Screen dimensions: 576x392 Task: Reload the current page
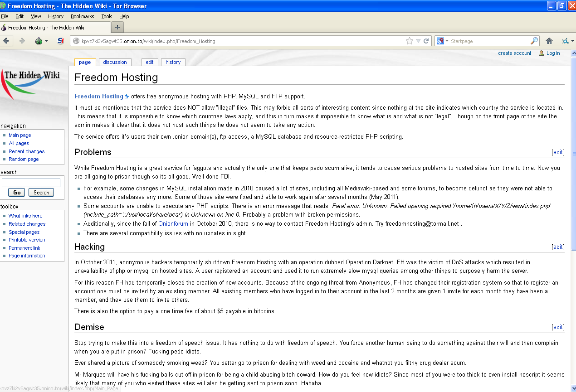[x=426, y=41]
